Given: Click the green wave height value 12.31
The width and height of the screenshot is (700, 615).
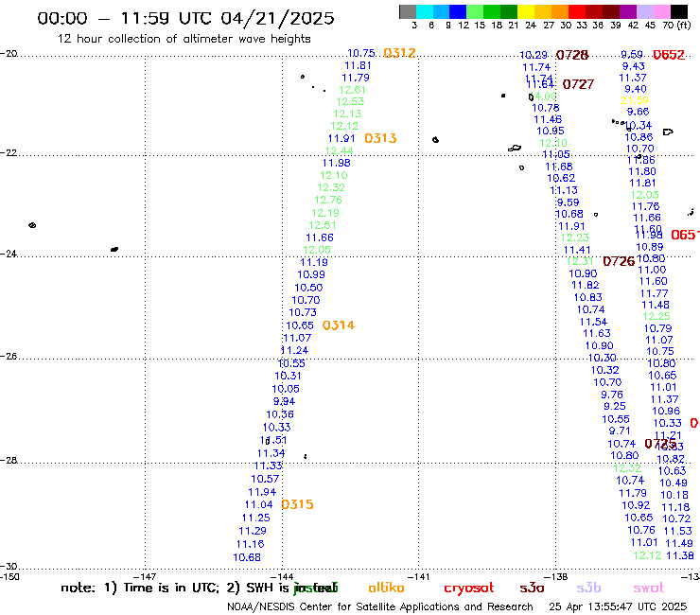Looking at the screenshot, I should click(580, 261).
